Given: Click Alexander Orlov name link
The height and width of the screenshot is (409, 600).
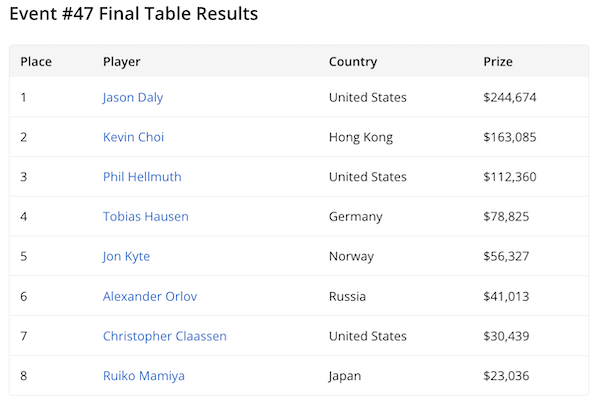Looking at the screenshot, I should click(x=148, y=296).
